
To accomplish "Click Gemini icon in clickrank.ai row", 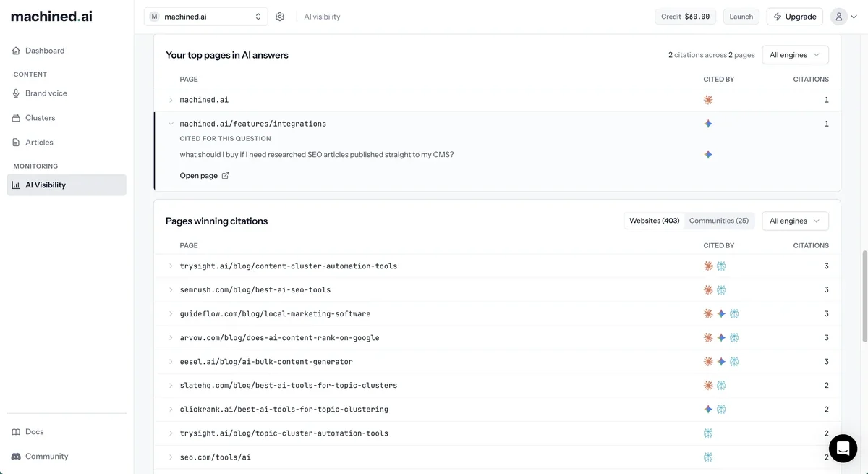I will [708, 409].
